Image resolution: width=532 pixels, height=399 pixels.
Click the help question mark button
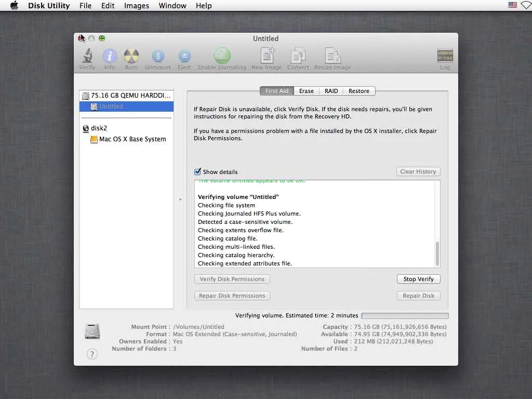pyautogui.click(x=92, y=354)
